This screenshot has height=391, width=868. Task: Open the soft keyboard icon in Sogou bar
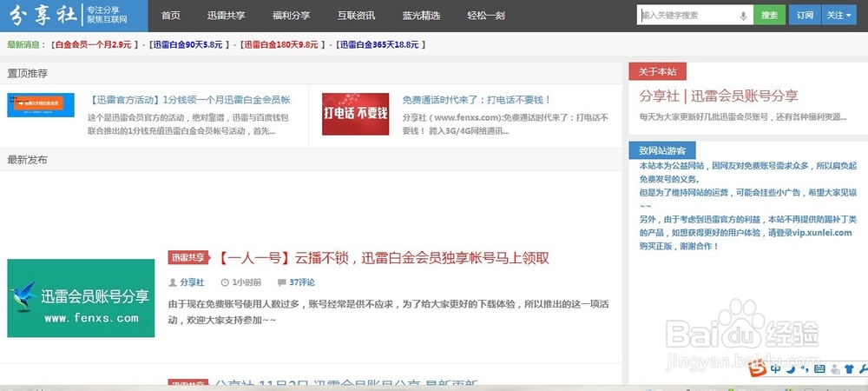(x=820, y=368)
